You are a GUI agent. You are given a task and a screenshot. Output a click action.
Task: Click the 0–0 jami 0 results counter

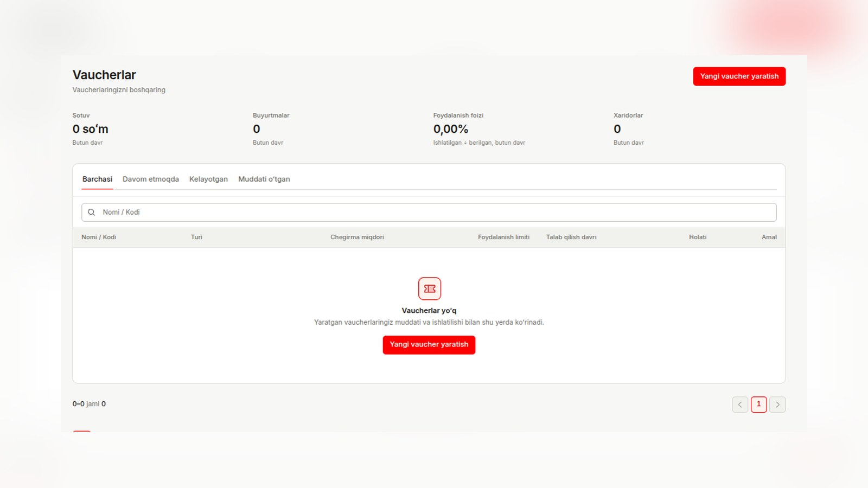tap(89, 404)
